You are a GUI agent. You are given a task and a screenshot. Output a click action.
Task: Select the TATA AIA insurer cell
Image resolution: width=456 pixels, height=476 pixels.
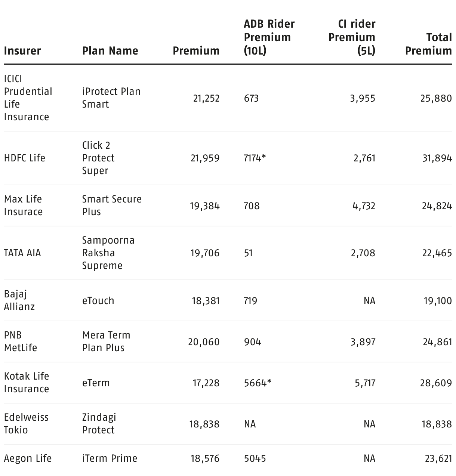[x=22, y=253]
